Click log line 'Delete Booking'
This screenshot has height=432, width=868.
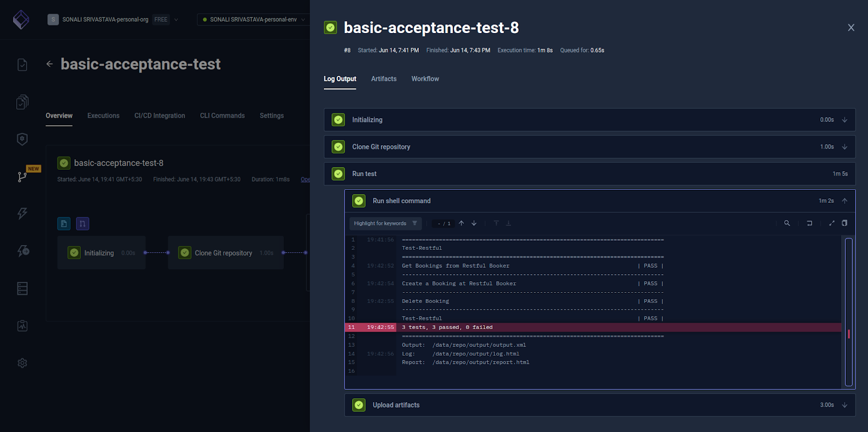pos(425,301)
